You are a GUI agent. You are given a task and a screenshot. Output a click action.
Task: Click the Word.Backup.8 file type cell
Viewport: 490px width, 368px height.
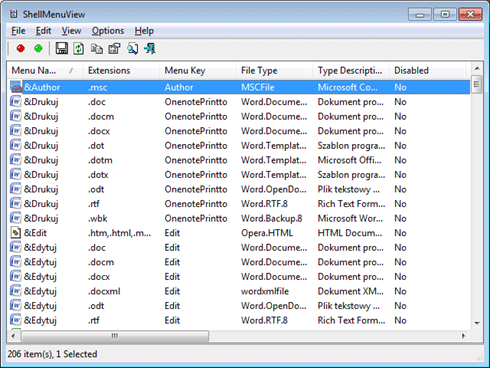[x=272, y=218]
